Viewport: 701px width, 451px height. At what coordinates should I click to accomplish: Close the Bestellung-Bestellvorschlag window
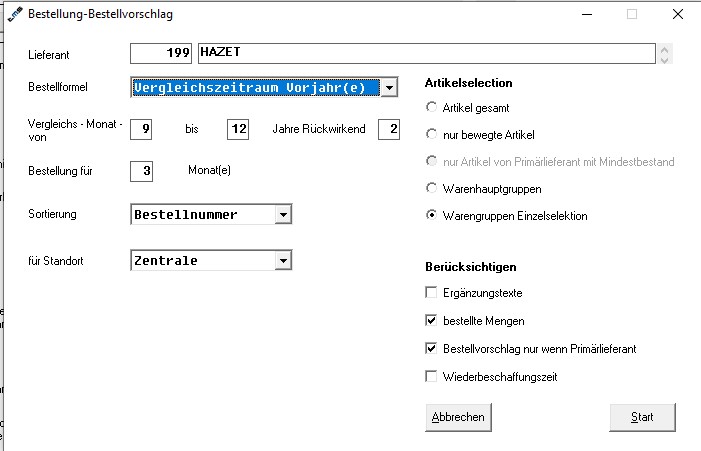[x=678, y=14]
